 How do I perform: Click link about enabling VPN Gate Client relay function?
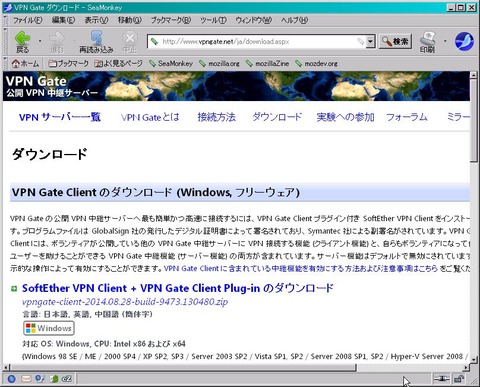[x=300, y=268]
